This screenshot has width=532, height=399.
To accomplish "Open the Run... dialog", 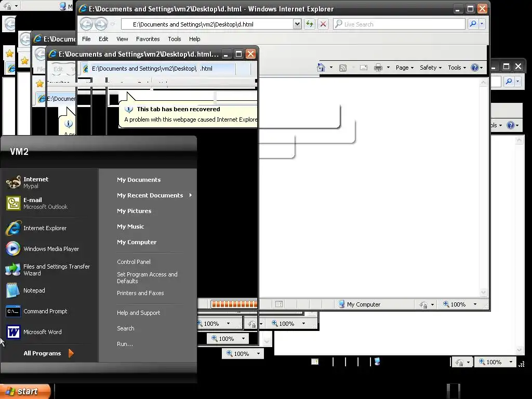I will coord(125,344).
